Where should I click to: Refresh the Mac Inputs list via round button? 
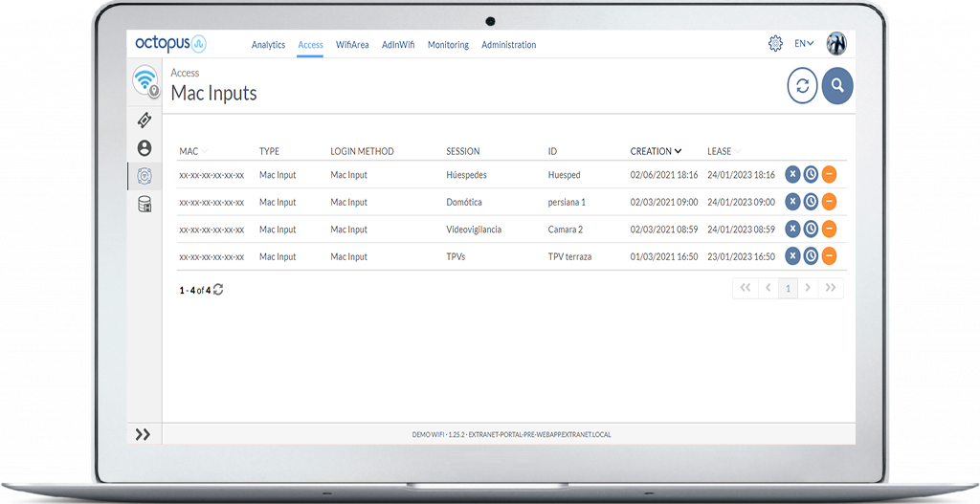click(x=803, y=85)
